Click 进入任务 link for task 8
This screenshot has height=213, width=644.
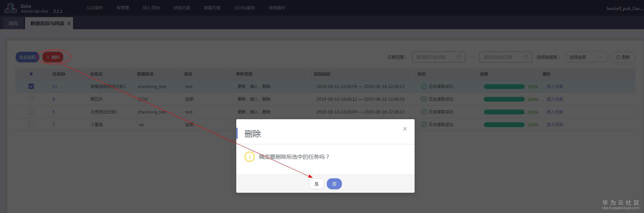click(554, 99)
